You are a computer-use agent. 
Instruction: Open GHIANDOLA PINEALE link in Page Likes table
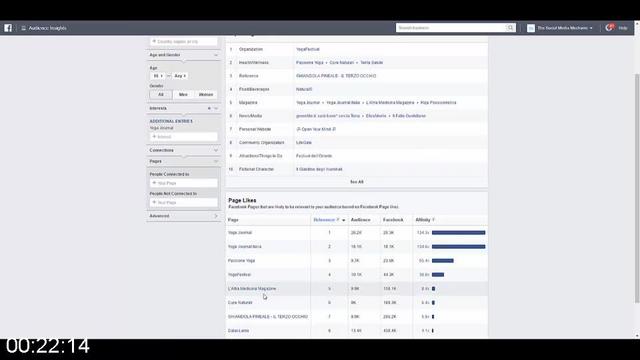pyautogui.click(x=268, y=317)
